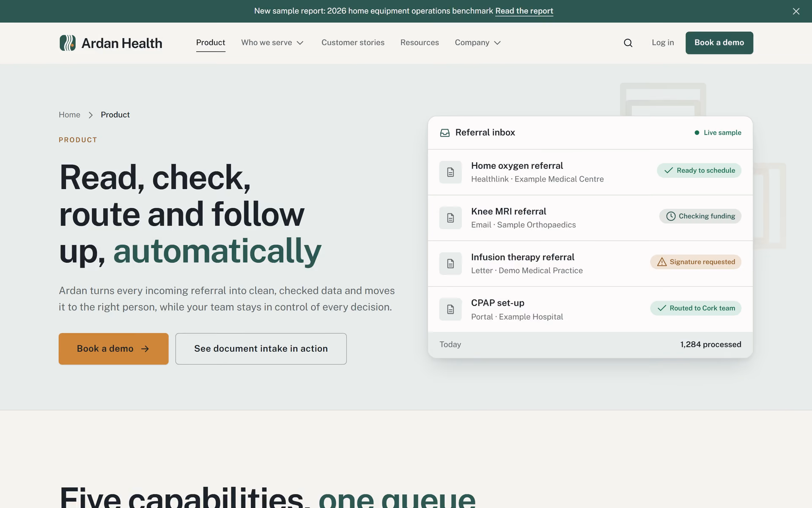The height and width of the screenshot is (508, 812).
Task: Open the Resources menu item
Action: (420, 43)
